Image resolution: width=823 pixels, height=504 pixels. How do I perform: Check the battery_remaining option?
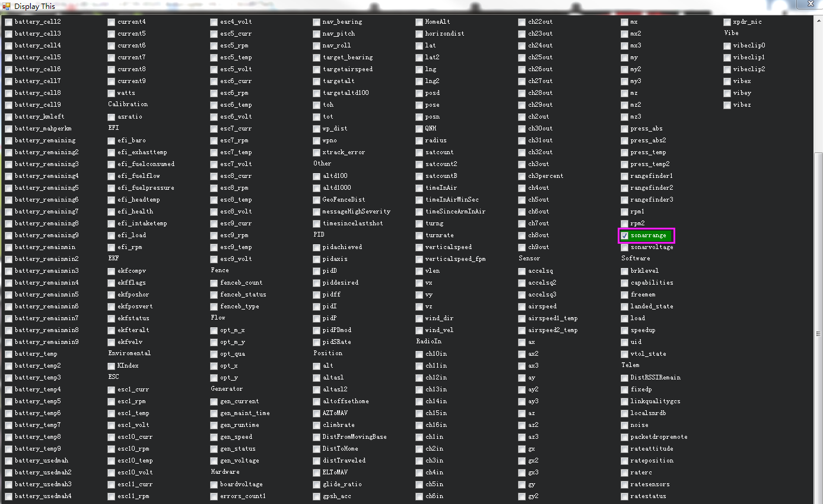click(x=9, y=141)
